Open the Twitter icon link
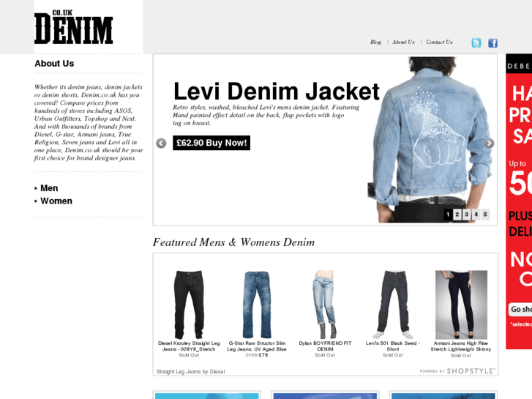Image resolution: width=532 pixels, height=399 pixels. click(x=476, y=43)
